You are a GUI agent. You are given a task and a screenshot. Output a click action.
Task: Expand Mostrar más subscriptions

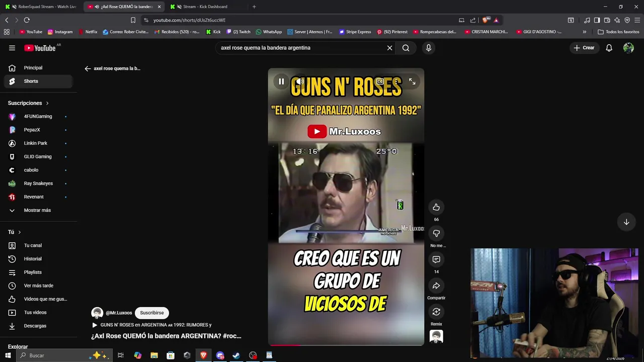point(39,210)
